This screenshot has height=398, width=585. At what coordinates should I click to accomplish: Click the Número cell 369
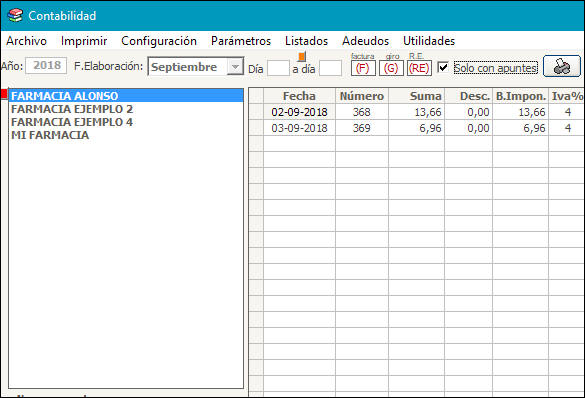coord(362,128)
